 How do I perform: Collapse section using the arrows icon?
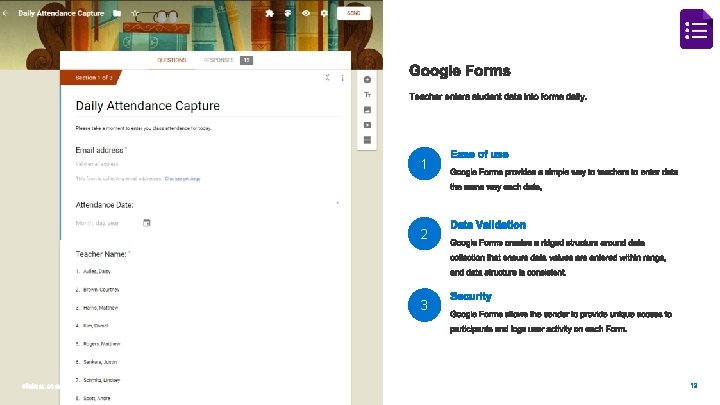[327, 78]
